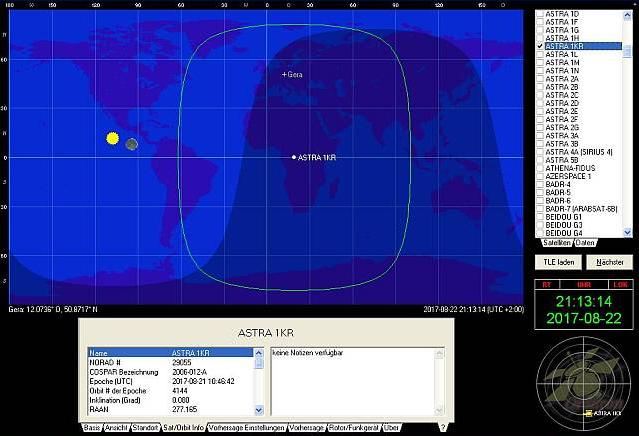Click ASTRA 1KR satellite on radar view

[x=588, y=412]
